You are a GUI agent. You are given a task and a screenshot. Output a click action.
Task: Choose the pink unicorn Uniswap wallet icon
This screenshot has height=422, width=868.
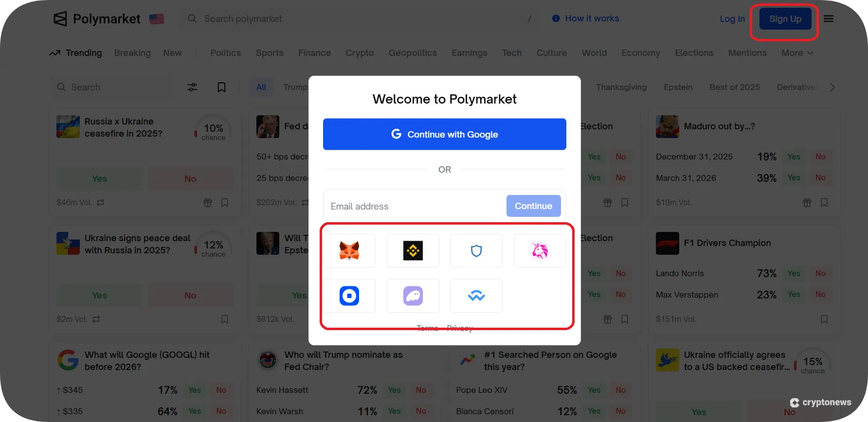pyautogui.click(x=540, y=251)
